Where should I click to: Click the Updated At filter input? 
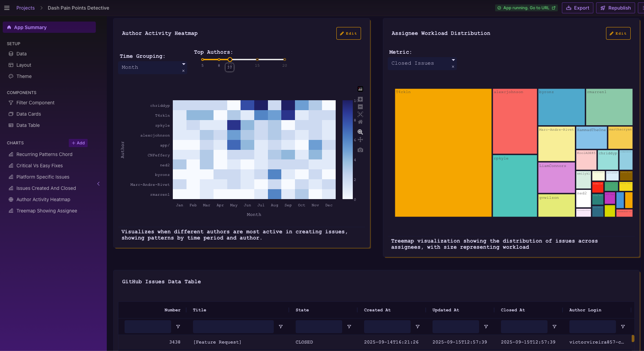tap(456, 327)
